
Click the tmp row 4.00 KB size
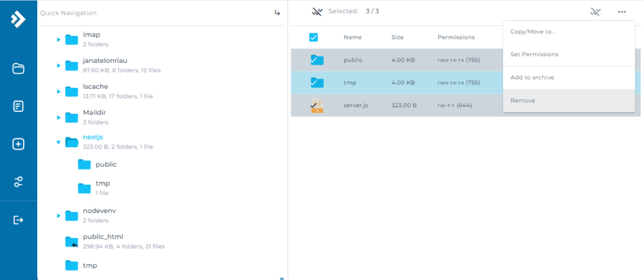coord(403,82)
